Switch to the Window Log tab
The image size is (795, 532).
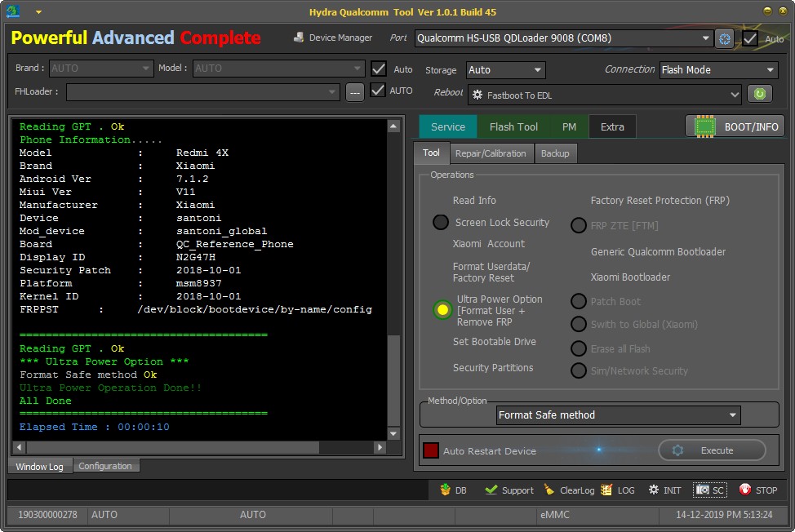(x=39, y=466)
